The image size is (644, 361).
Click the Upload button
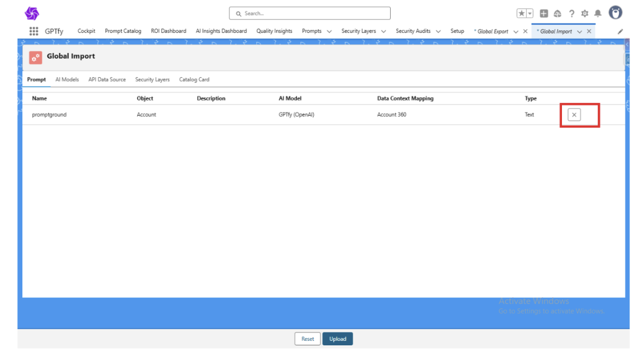coord(338,339)
